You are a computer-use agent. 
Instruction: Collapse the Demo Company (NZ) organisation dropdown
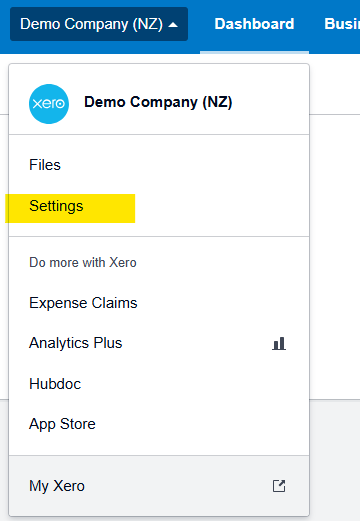pos(99,24)
